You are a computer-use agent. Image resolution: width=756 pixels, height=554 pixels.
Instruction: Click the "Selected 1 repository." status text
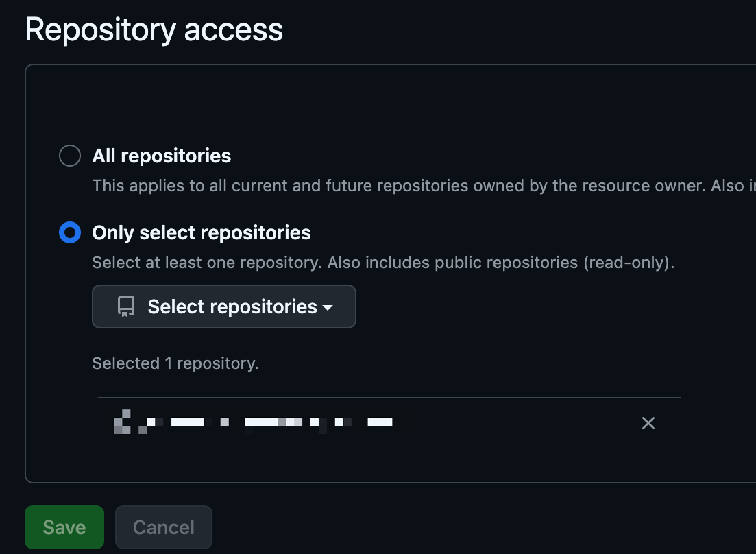coord(175,363)
